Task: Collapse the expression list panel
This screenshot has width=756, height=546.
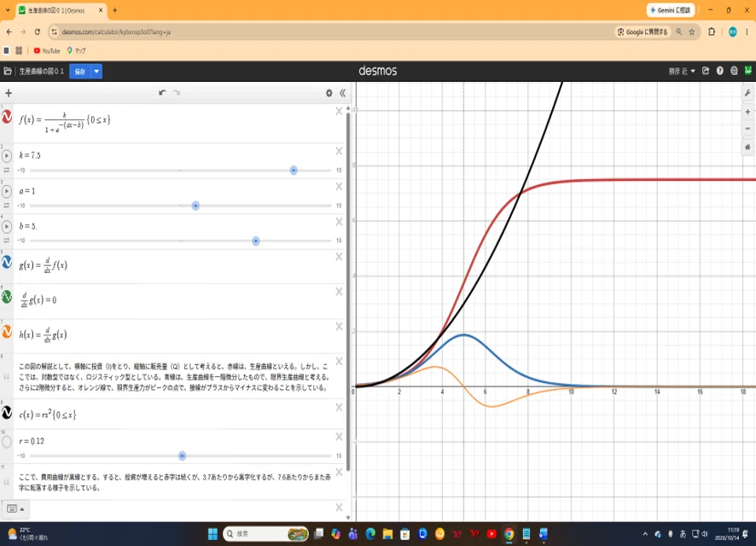Action: point(343,93)
